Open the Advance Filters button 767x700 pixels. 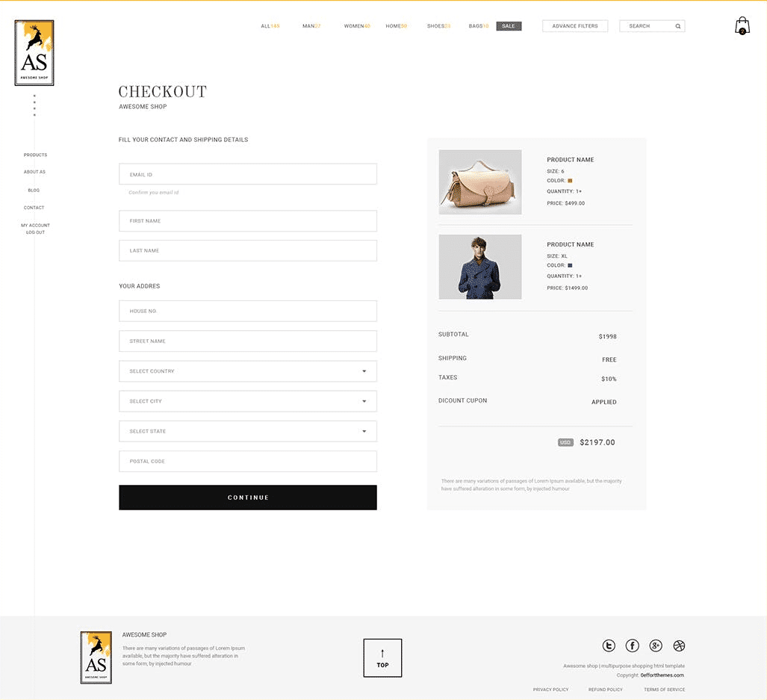pos(575,26)
